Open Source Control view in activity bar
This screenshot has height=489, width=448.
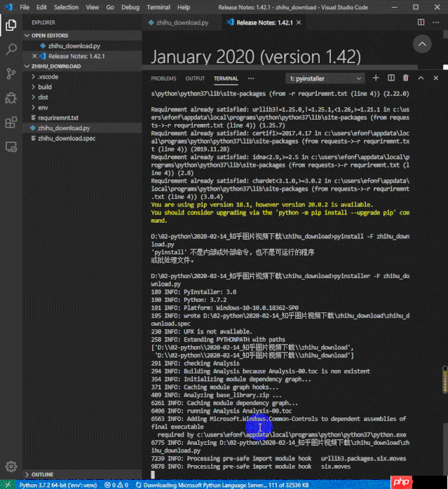tap(11, 74)
